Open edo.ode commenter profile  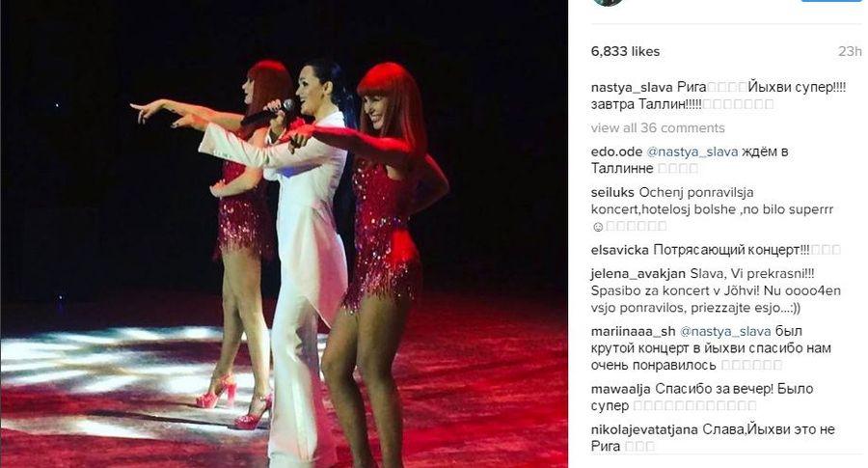616,151
